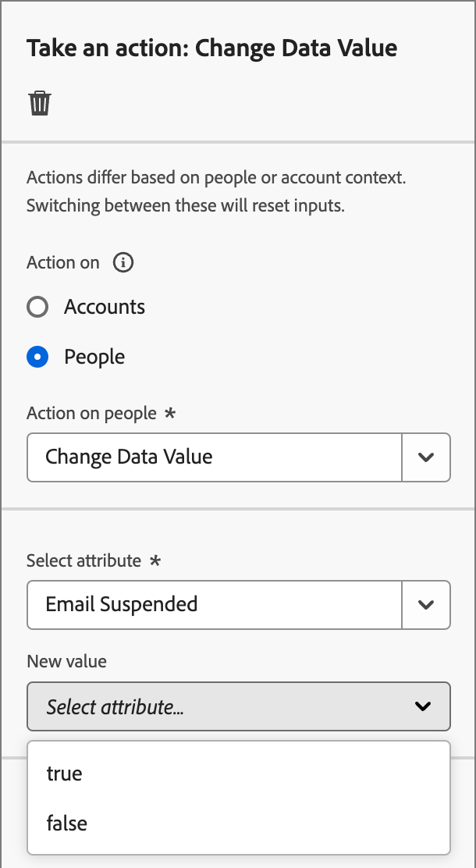Open the Email Suspended attribute field

[214, 604]
